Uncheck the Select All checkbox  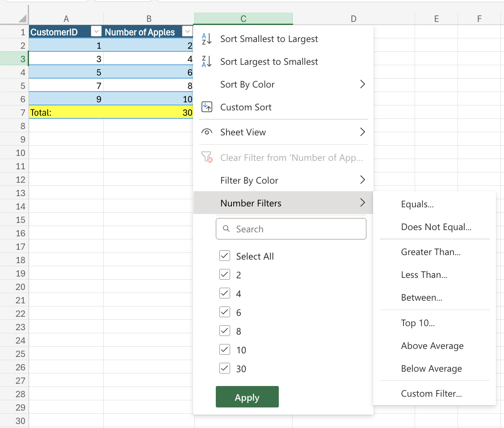[x=225, y=256]
